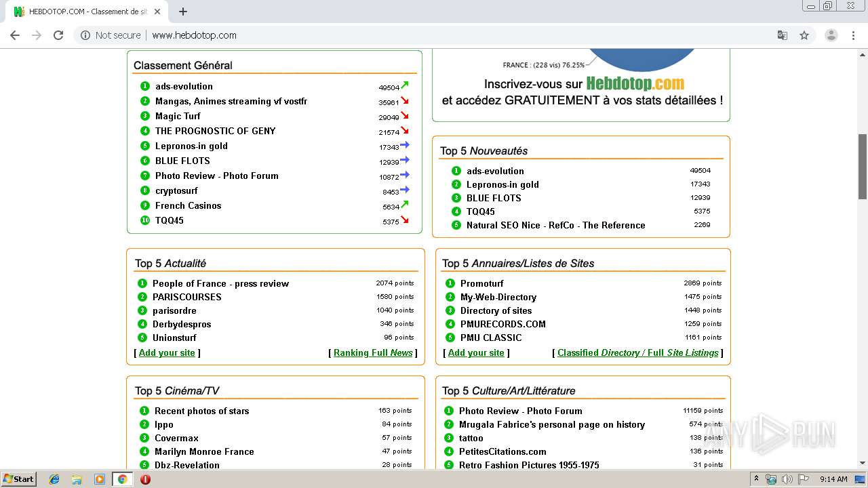Open My-Web-Directory link
Screen dimensions: 868x488
[498, 297]
